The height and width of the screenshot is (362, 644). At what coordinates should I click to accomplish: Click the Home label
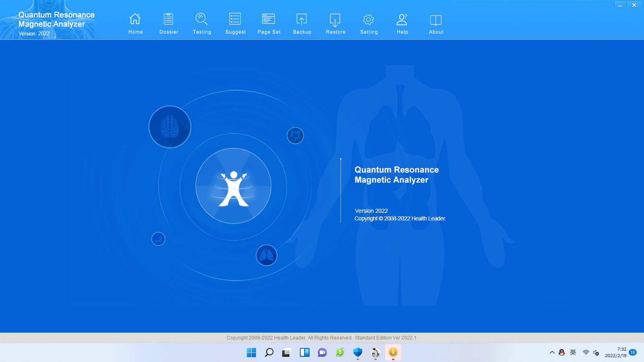click(136, 32)
